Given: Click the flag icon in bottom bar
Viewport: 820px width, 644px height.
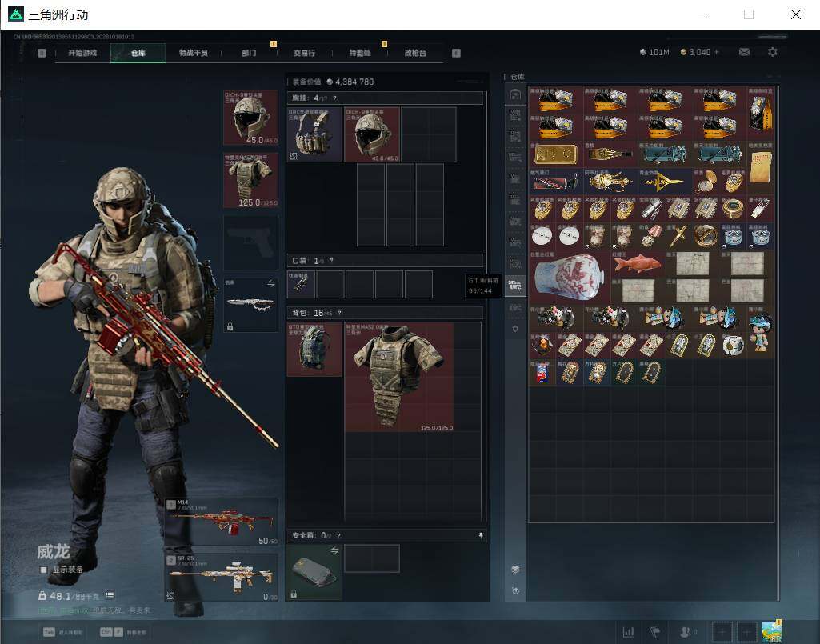Looking at the screenshot, I should click(654, 632).
